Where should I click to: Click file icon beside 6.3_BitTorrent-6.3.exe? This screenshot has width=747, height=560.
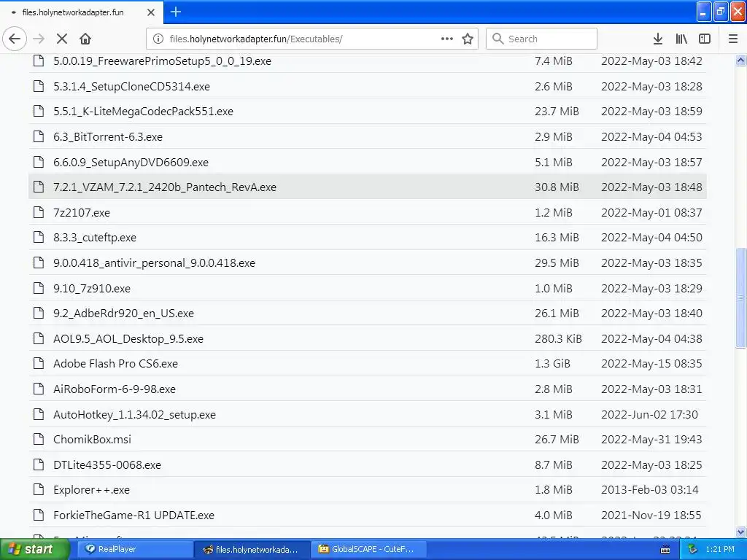pyautogui.click(x=39, y=136)
